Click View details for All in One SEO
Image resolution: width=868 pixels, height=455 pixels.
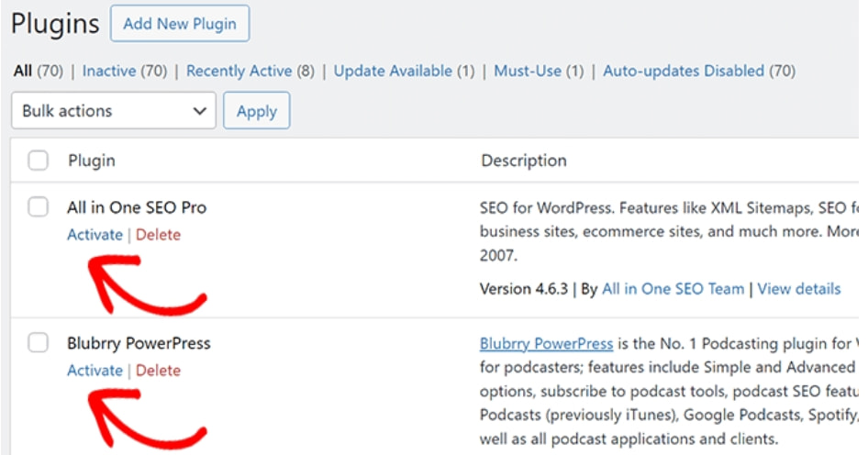[x=798, y=289]
